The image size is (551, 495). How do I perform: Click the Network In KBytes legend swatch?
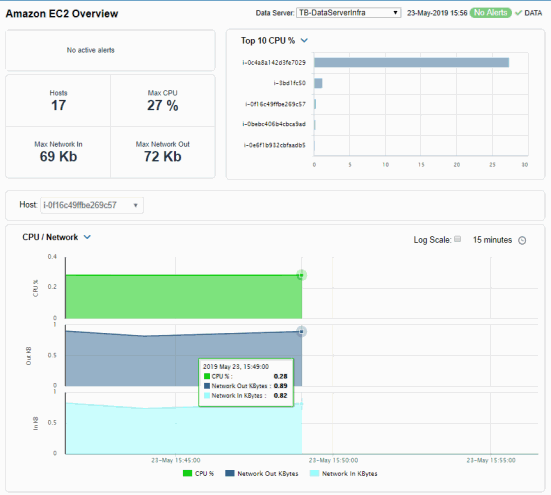point(315,474)
